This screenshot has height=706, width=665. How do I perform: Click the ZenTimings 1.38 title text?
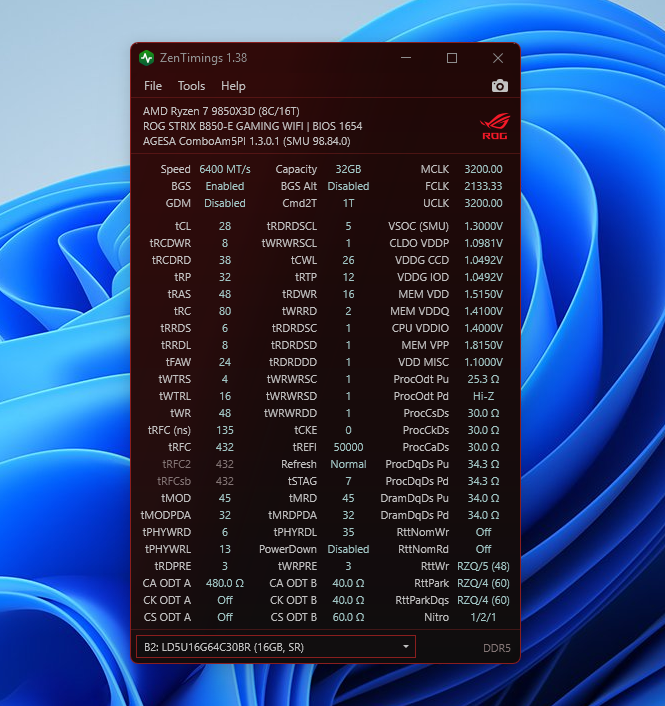[x=203, y=58]
